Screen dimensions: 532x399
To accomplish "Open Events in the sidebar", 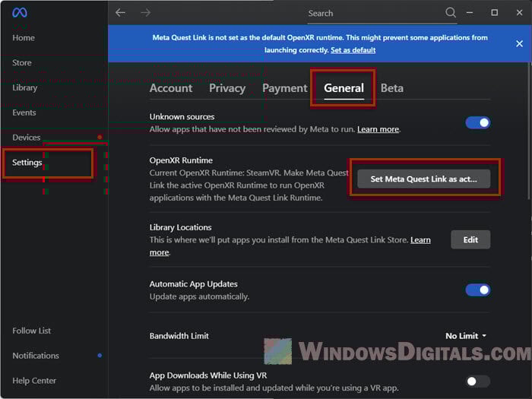I will click(24, 112).
